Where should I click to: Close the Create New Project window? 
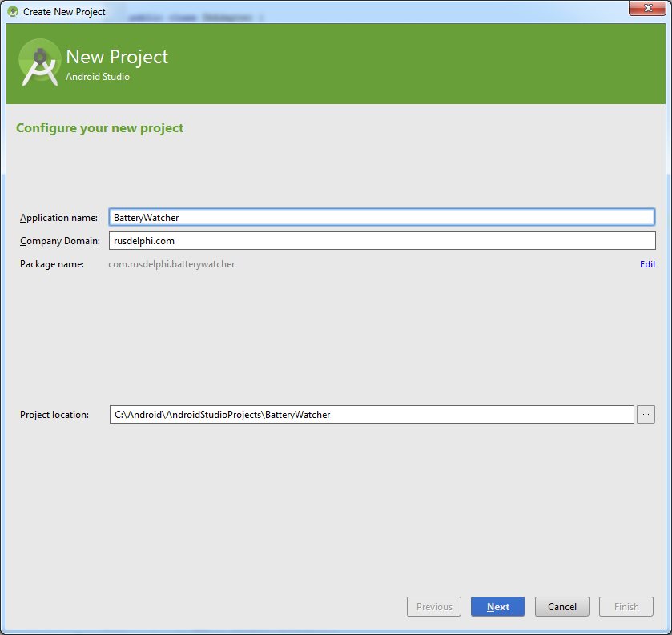[x=648, y=8]
